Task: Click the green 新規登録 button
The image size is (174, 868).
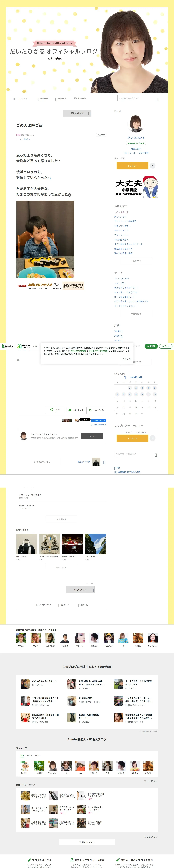Action: [151, 346]
